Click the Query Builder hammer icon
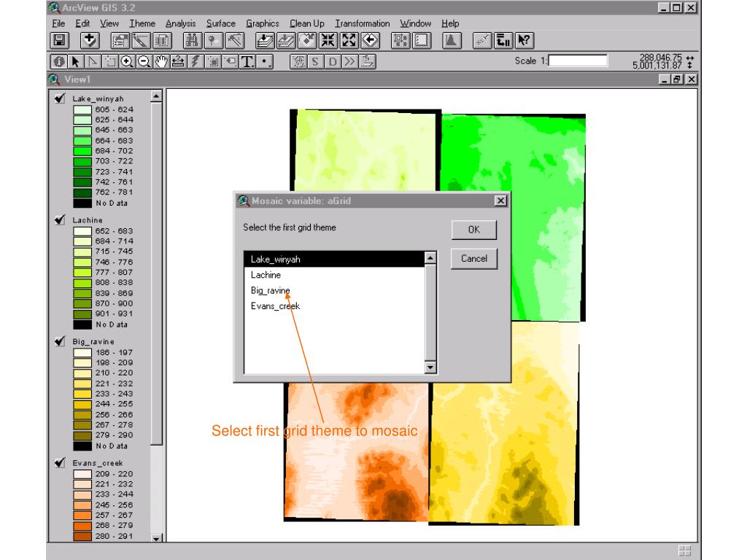The image size is (747, 560). pos(234,41)
